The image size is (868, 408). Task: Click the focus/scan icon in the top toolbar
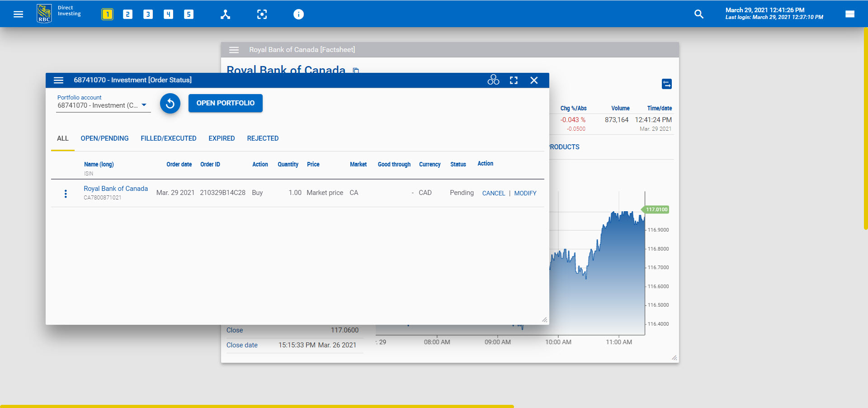pos(262,14)
